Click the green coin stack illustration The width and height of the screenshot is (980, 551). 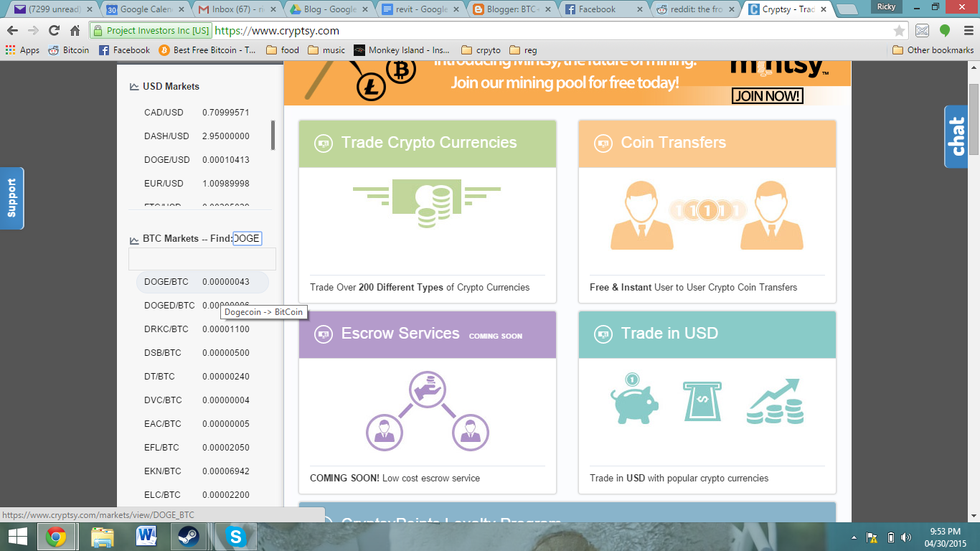(x=427, y=204)
